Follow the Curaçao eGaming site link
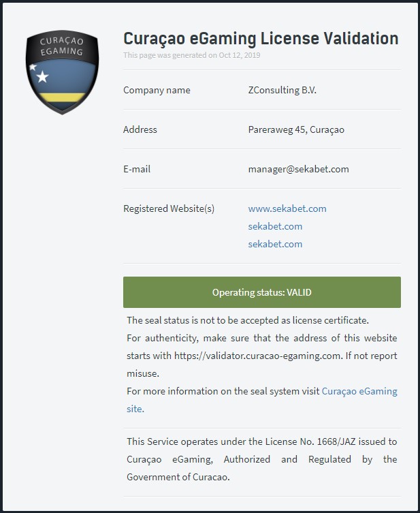The image size is (420, 513). click(359, 391)
